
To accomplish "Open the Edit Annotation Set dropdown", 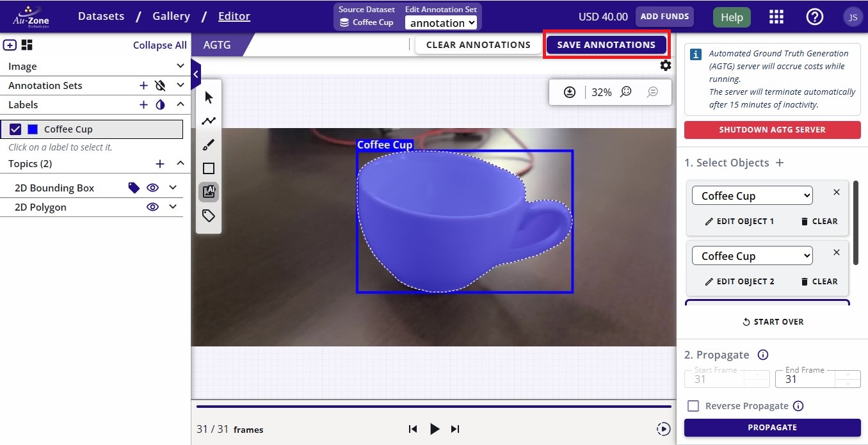I will pos(442,22).
